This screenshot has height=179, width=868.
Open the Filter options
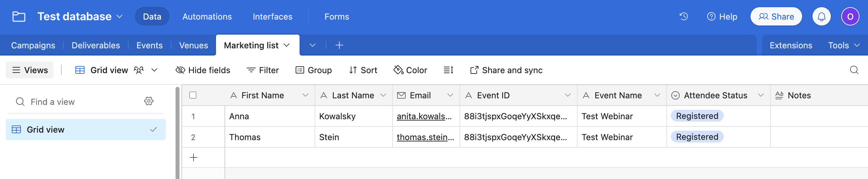[x=263, y=70]
